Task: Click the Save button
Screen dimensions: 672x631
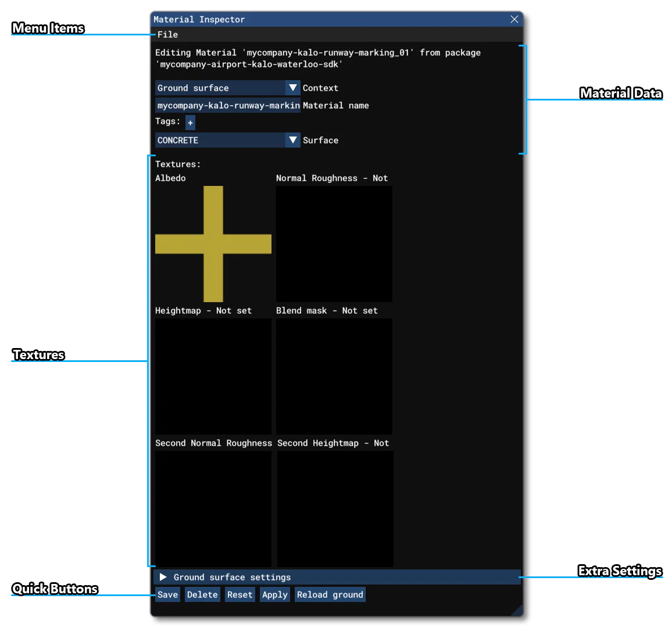Action: pos(167,594)
